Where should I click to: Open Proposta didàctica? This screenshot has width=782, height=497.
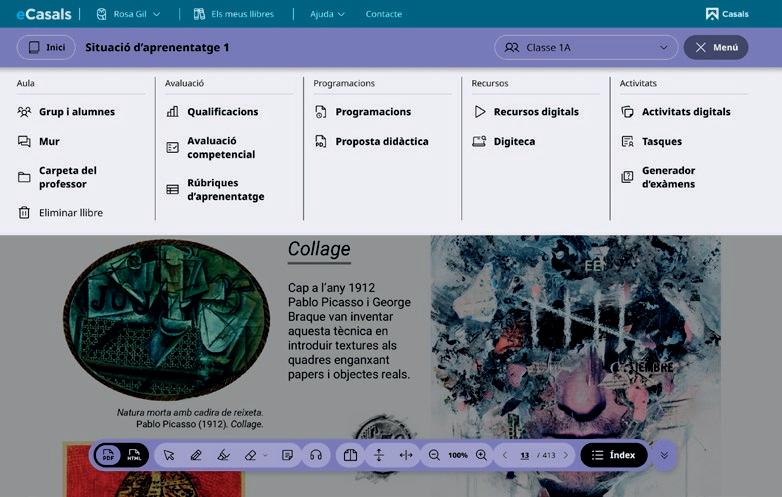tap(372, 142)
